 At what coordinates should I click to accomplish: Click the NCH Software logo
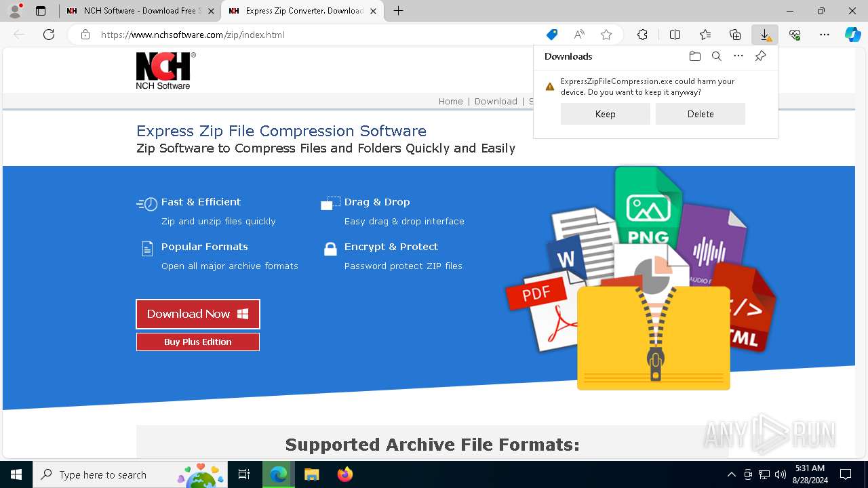click(165, 70)
